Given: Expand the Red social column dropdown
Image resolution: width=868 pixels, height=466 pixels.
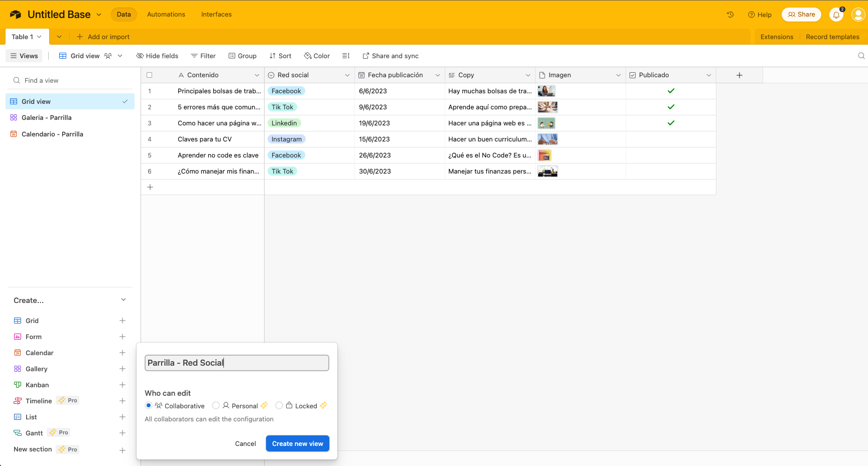Looking at the screenshot, I should [x=347, y=75].
